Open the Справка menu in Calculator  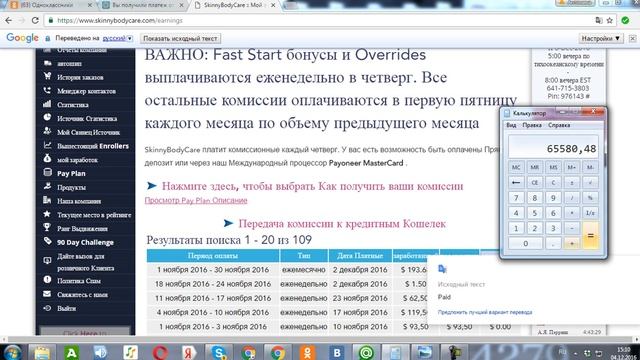click(559, 125)
